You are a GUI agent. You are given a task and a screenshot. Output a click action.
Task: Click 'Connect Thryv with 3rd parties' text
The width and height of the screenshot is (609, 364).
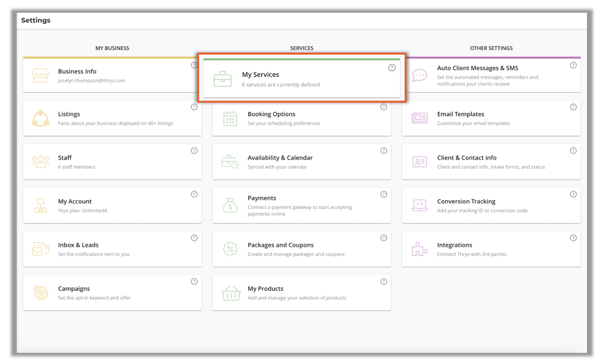tap(472, 254)
